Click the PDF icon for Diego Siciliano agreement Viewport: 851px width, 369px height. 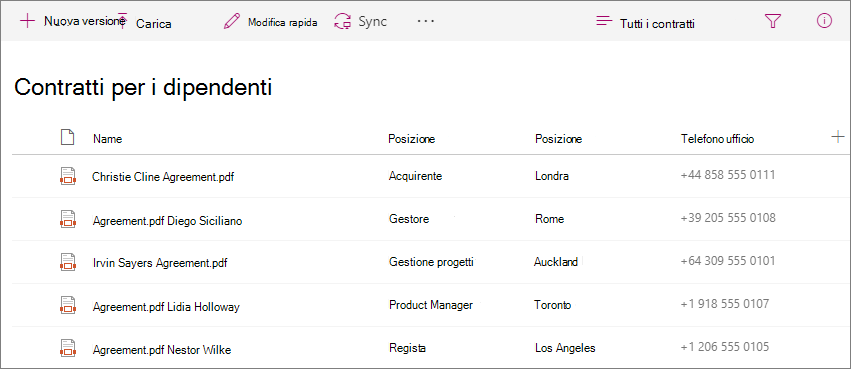(67, 219)
